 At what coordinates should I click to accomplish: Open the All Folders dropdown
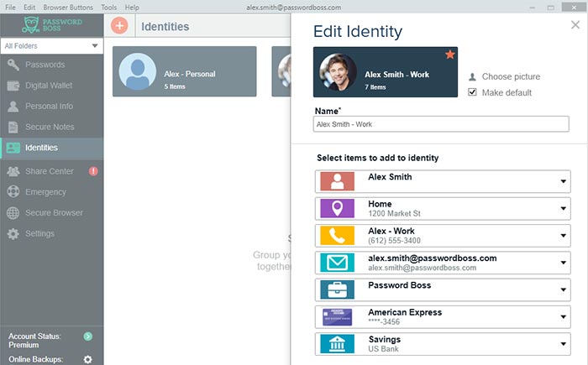(x=52, y=46)
